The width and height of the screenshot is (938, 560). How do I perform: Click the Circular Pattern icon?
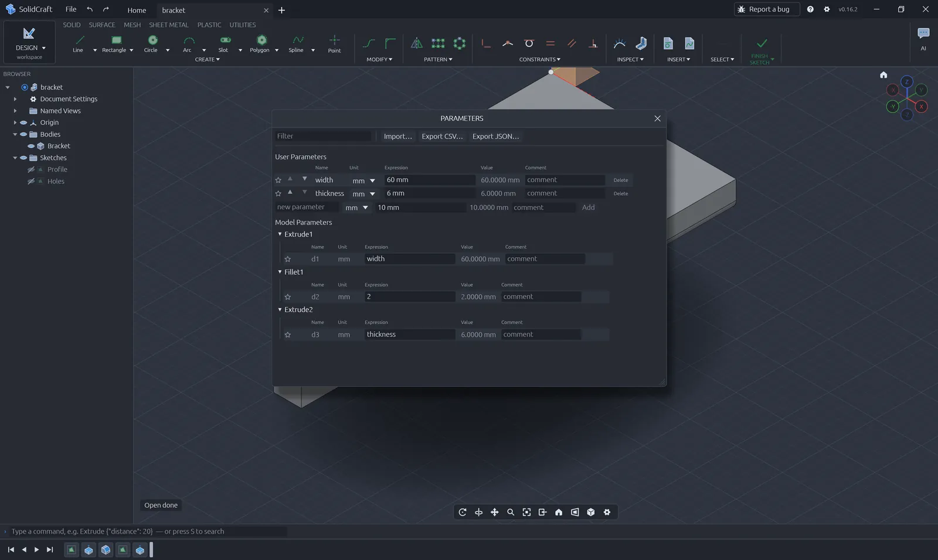(x=460, y=43)
